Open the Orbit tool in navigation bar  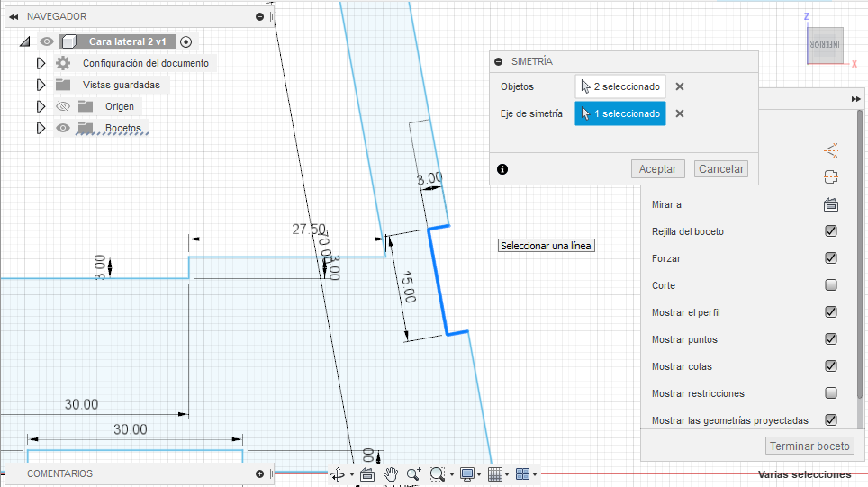pos(337,474)
